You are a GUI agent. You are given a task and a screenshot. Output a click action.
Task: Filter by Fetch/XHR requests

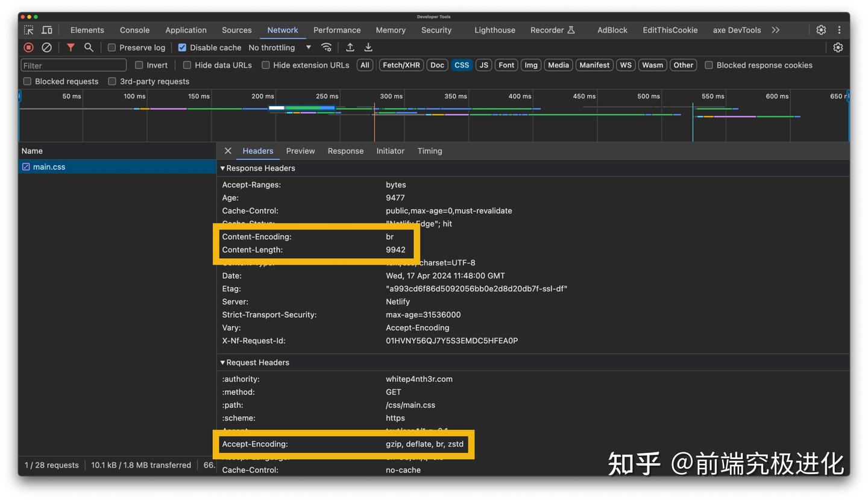pos(401,65)
